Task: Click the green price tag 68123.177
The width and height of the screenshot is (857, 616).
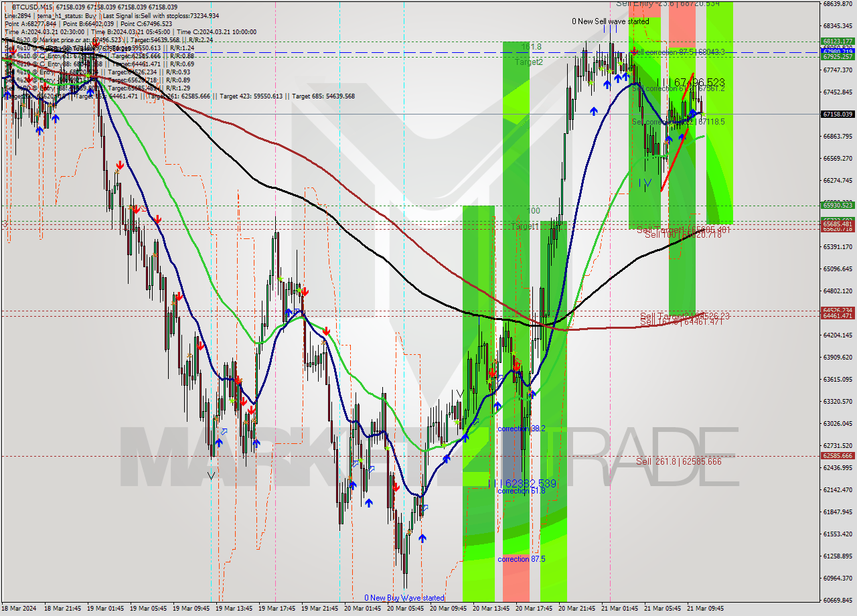Action: tap(838, 42)
